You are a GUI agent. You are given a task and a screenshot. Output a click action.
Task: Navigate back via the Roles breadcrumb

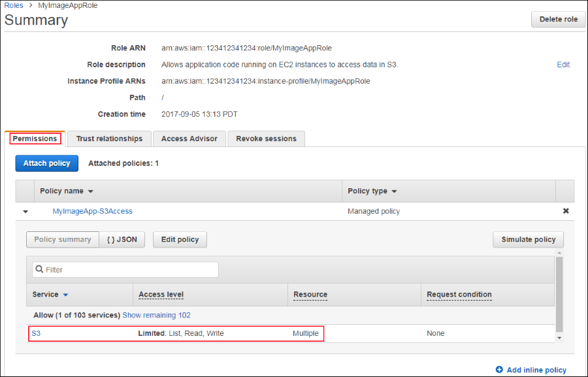pos(13,5)
